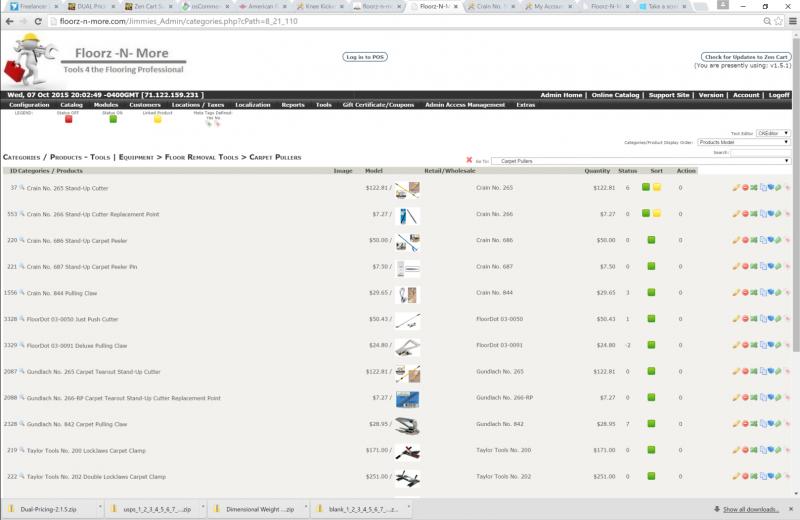Click preview magnifier for Taylor Tools No. 202
Viewport: 800px width, 520px height.
(x=22, y=476)
